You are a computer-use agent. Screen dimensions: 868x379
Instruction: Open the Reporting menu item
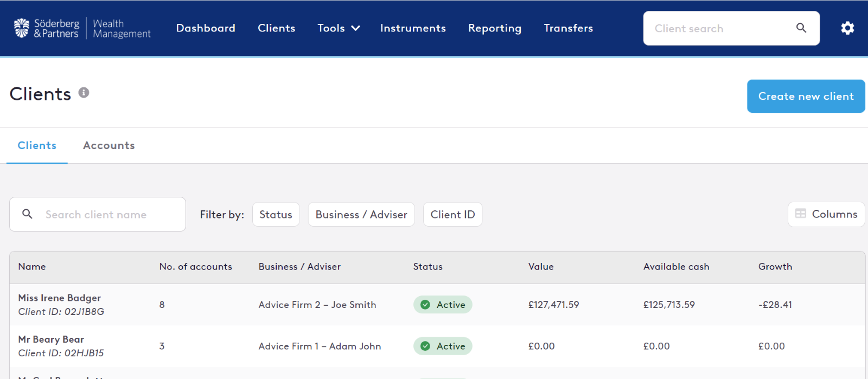point(495,28)
